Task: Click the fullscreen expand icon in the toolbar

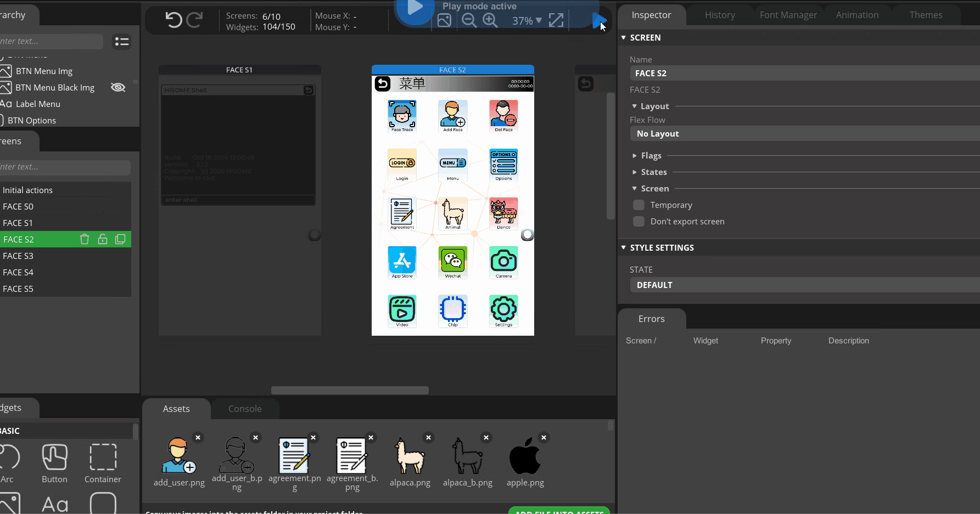Action: (x=556, y=20)
